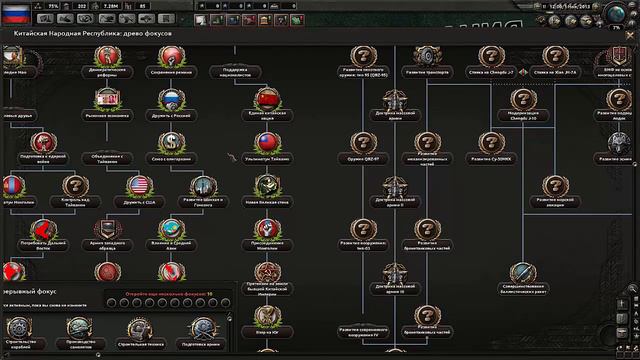Open the Shanghai and Hong Kong development focus
640x360 pixels.
click(x=203, y=187)
